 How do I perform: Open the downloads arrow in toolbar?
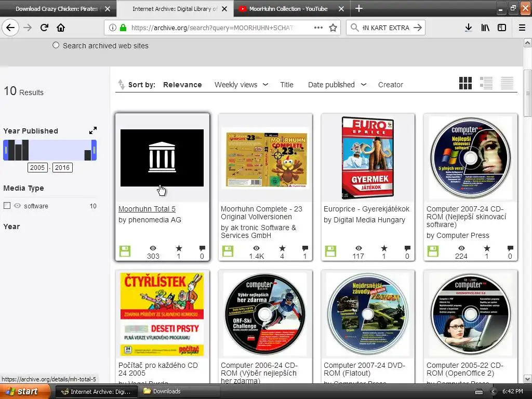(x=468, y=28)
